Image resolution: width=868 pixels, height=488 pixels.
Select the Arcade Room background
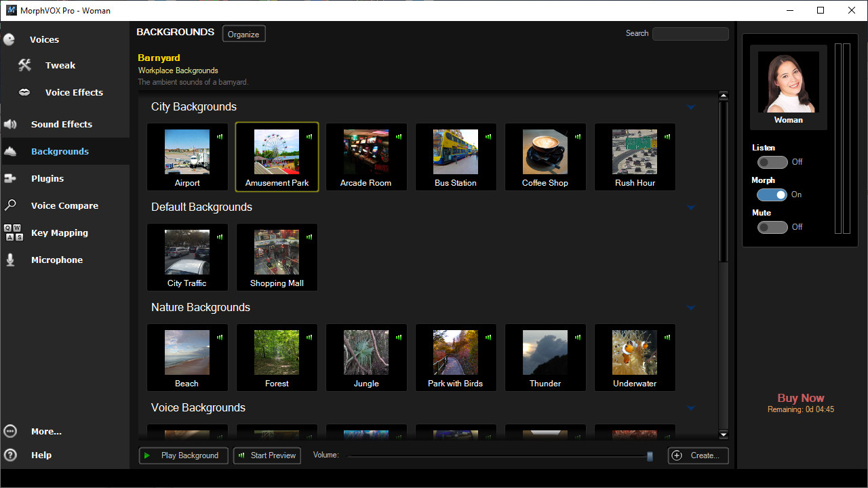(x=366, y=157)
